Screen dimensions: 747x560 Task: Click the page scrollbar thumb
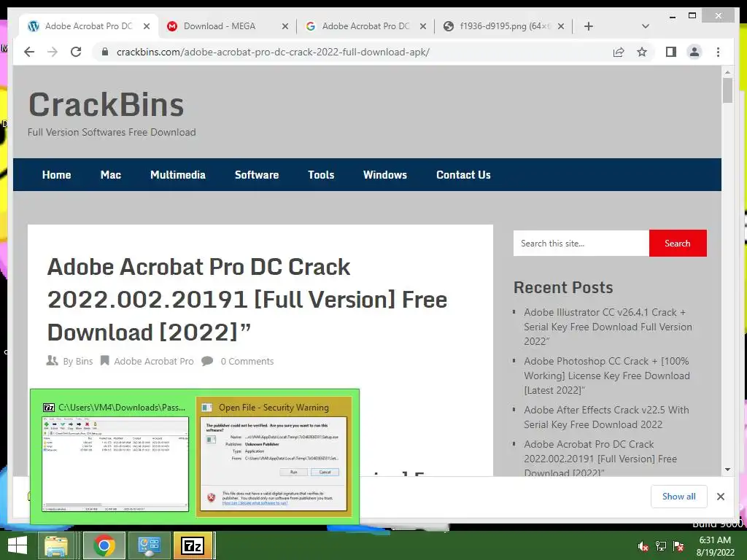[x=727, y=90]
